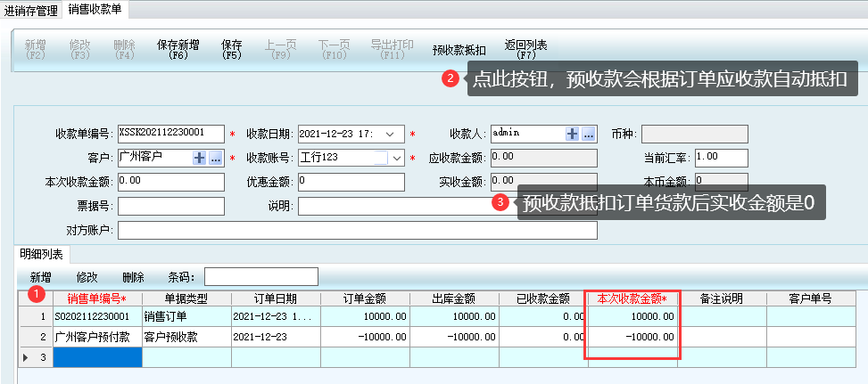Expand the 收款日期 date dropdown

389,134
